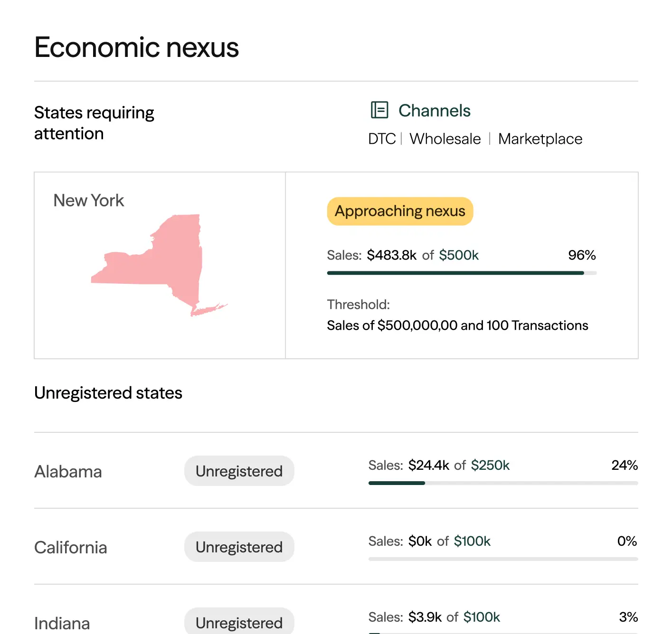Viewport: 672px width, 634px height.
Task: Select the Wholesale channel
Action: click(x=445, y=139)
